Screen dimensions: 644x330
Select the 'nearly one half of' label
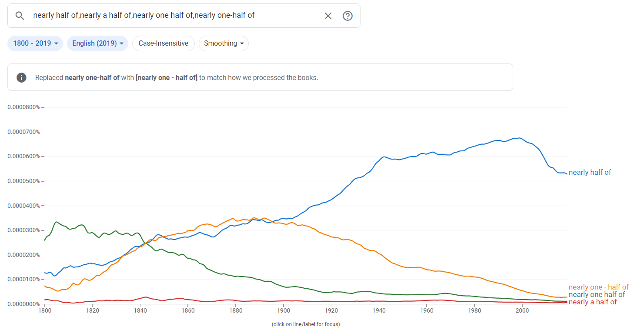pos(597,294)
